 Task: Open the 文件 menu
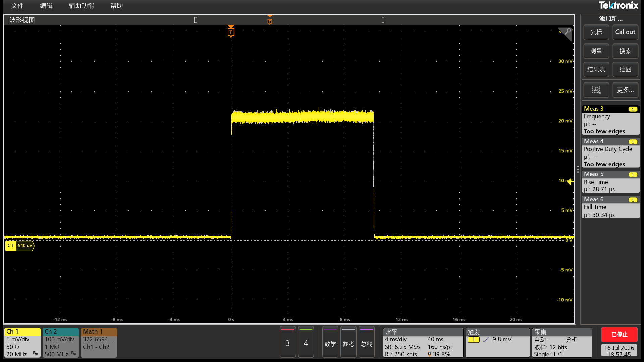pos(17,6)
